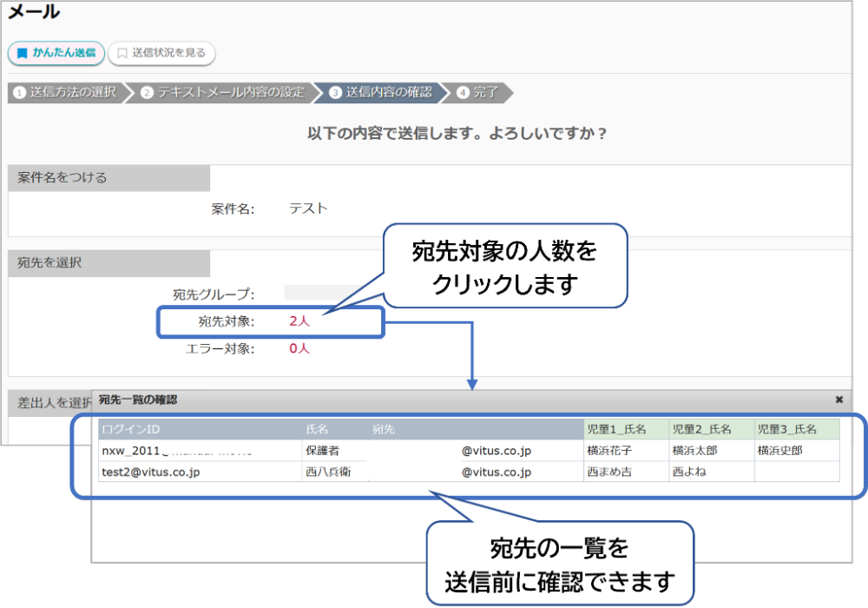This screenshot has height=608, width=868.
Task: Go back to step 1 送信方法の選択
Action: [x=66, y=92]
